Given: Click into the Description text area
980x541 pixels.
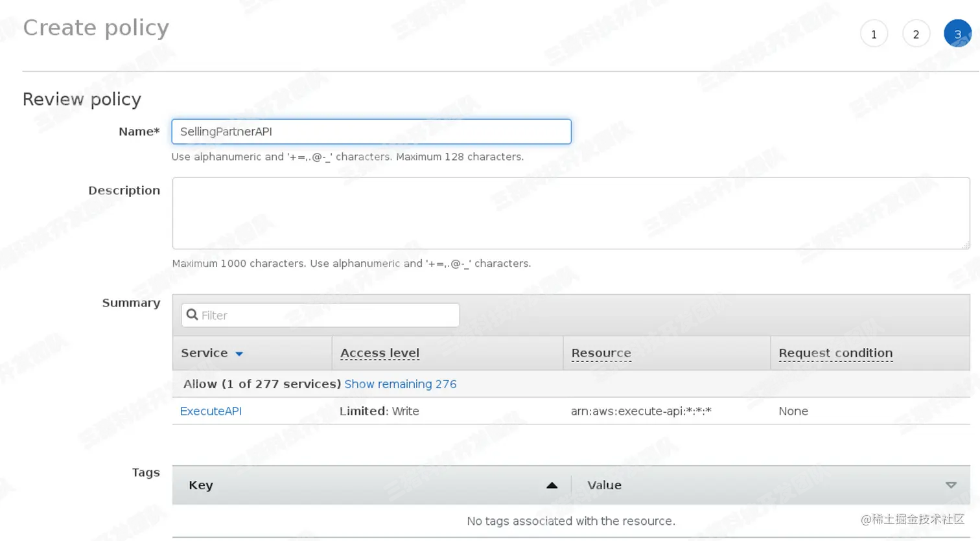Looking at the screenshot, I should (571, 213).
